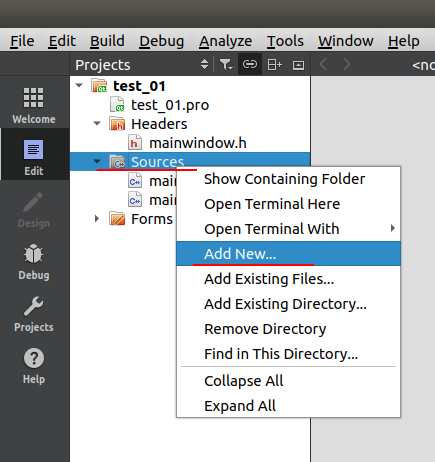Click the close pane icon in Projects header

[x=298, y=65]
